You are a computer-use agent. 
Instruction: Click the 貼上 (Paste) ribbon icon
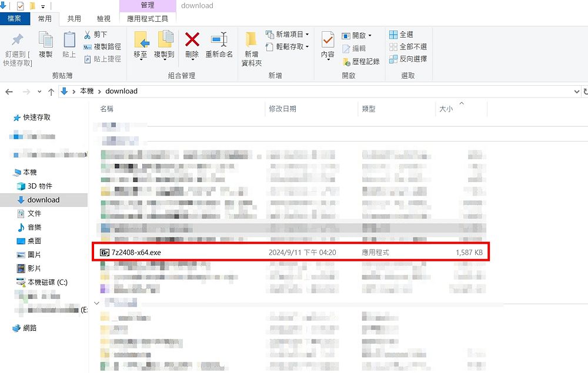(68, 47)
